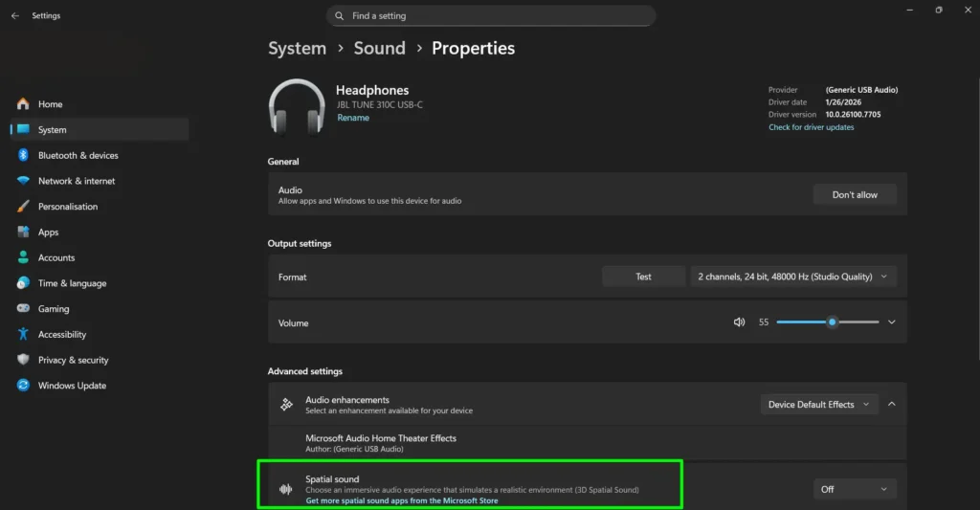Click the Accounts person icon
The image size is (980, 510).
23,257
